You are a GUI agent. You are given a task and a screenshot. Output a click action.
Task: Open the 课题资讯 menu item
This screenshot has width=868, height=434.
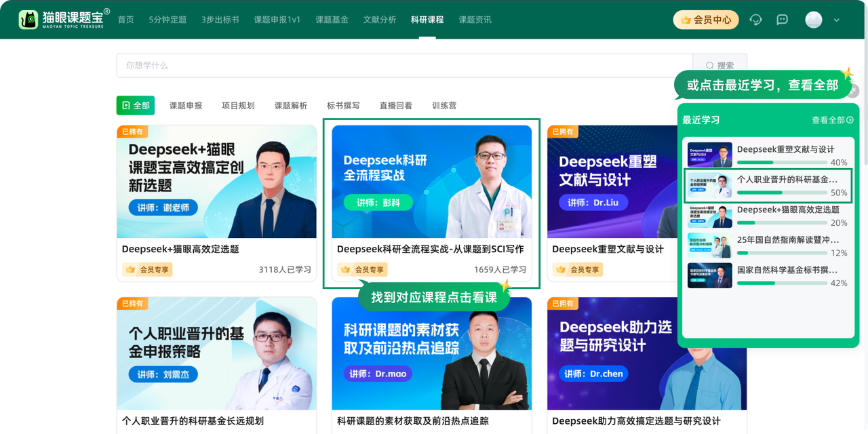[475, 20]
